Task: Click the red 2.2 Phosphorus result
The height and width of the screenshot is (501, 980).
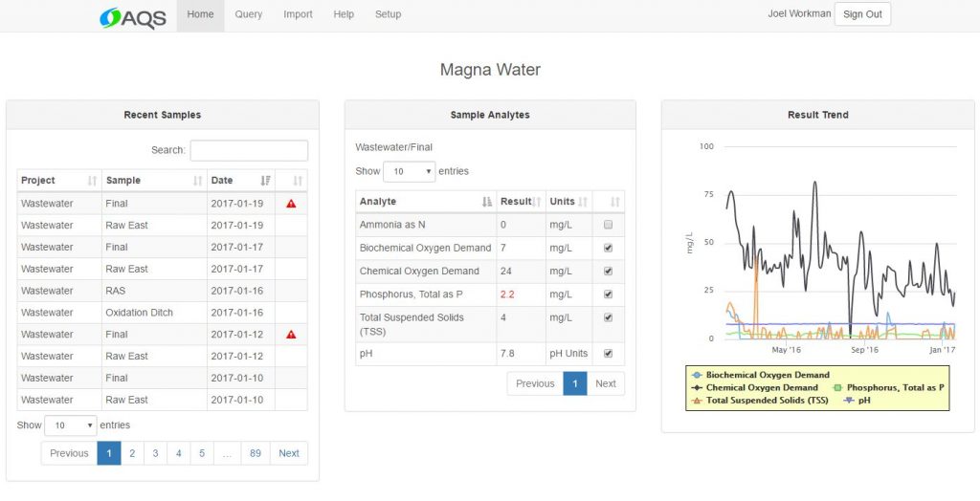Action: tap(507, 294)
